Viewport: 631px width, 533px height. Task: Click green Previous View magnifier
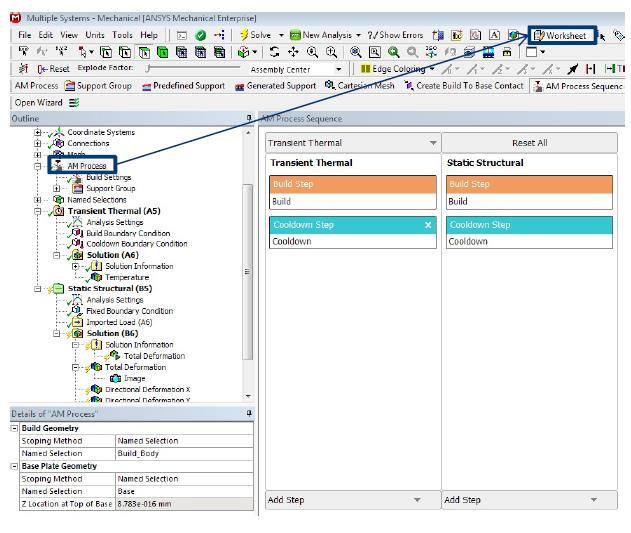pyautogui.click(x=394, y=52)
